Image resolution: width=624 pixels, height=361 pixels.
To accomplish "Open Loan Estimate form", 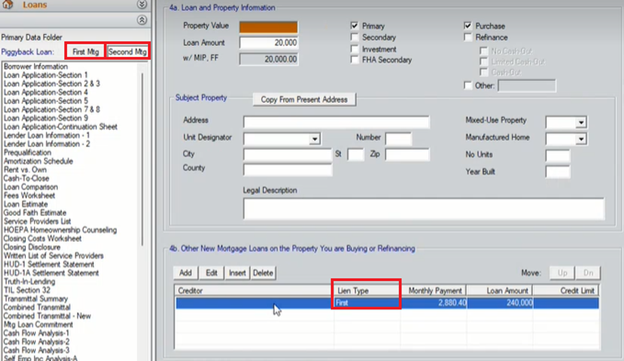I will [x=25, y=204].
